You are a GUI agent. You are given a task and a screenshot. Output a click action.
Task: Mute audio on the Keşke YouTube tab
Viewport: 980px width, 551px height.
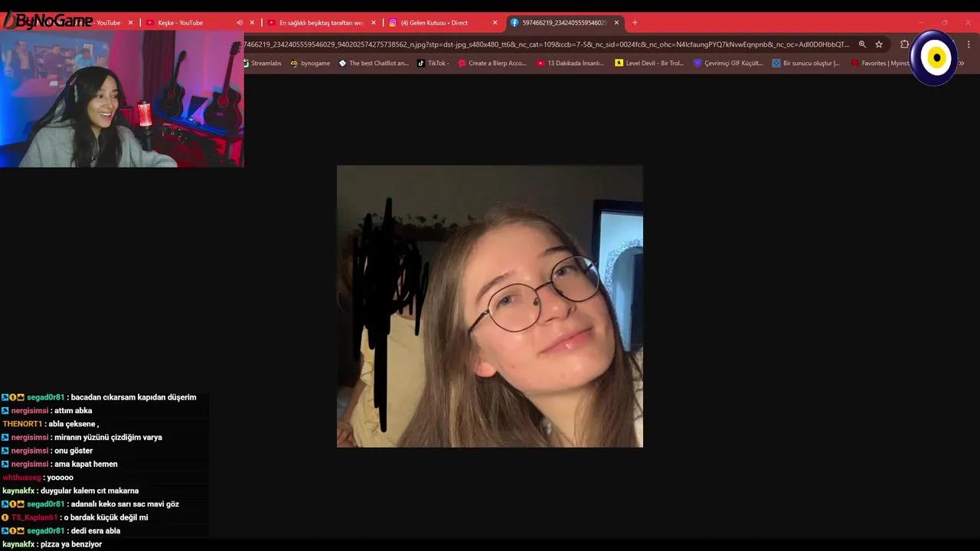click(x=240, y=23)
